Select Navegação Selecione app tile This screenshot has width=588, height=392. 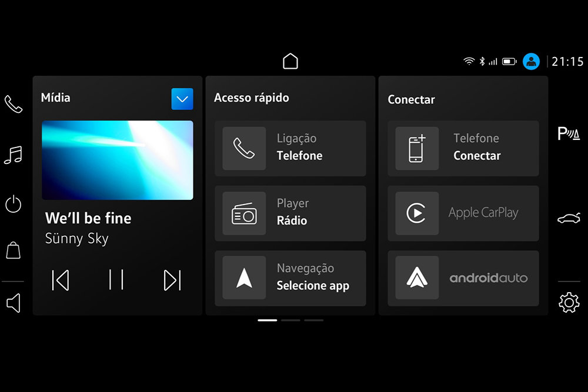click(x=290, y=278)
